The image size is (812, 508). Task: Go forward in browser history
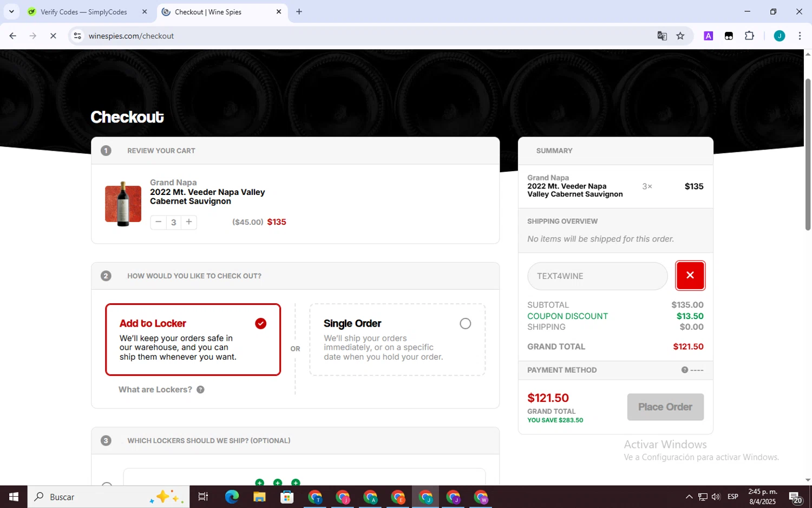coord(33,36)
